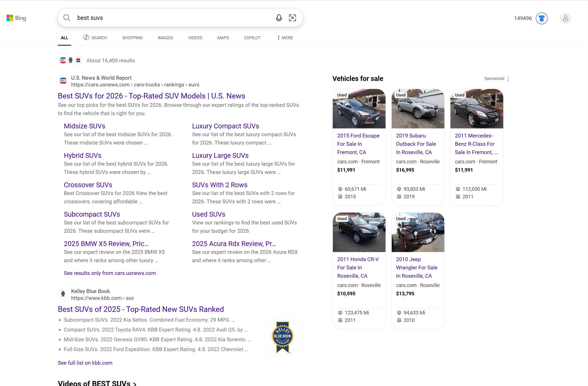The image size is (588, 386).
Task: Open the MORE options menu
Action: (285, 38)
